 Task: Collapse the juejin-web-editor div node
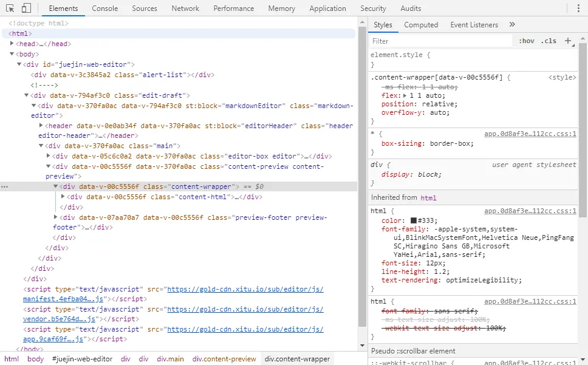coord(19,64)
